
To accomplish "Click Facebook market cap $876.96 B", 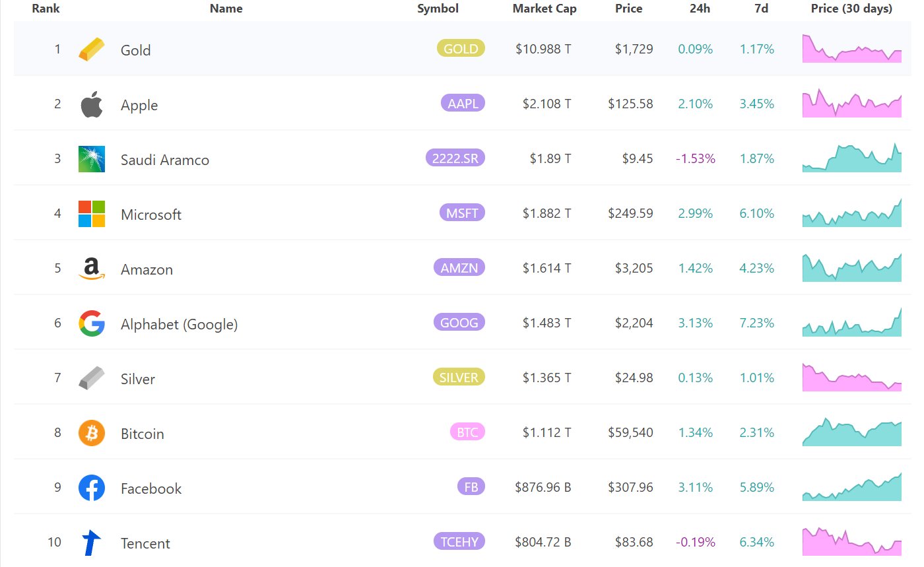I will click(543, 487).
